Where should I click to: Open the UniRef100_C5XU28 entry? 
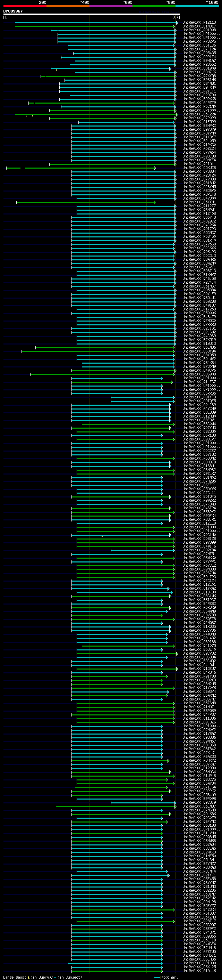pos(199,168)
